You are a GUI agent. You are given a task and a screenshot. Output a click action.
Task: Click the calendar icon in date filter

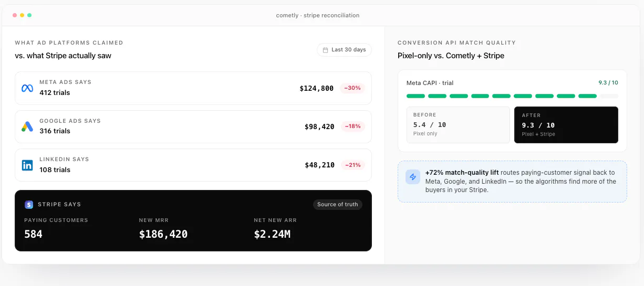[326, 50]
